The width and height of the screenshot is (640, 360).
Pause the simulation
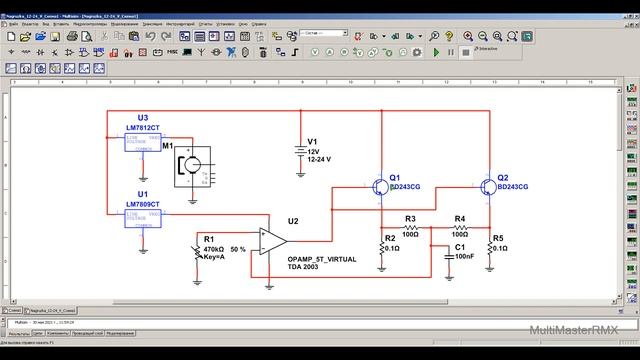(x=451, y=52)
